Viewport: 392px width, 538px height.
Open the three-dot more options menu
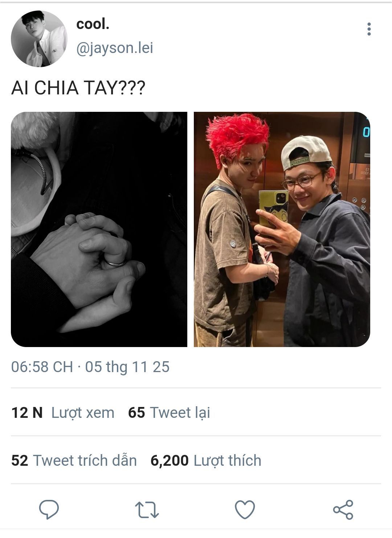369,29
